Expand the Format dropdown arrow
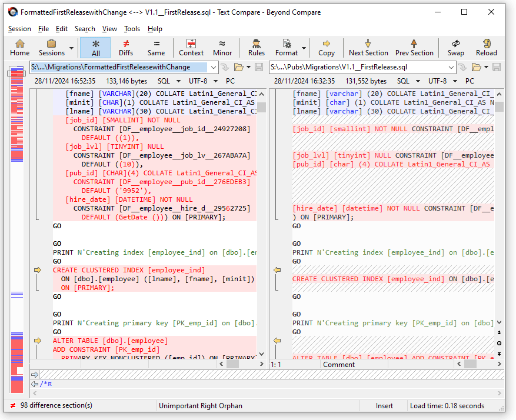Screen dimensions: 516x420 click(304, 48)
